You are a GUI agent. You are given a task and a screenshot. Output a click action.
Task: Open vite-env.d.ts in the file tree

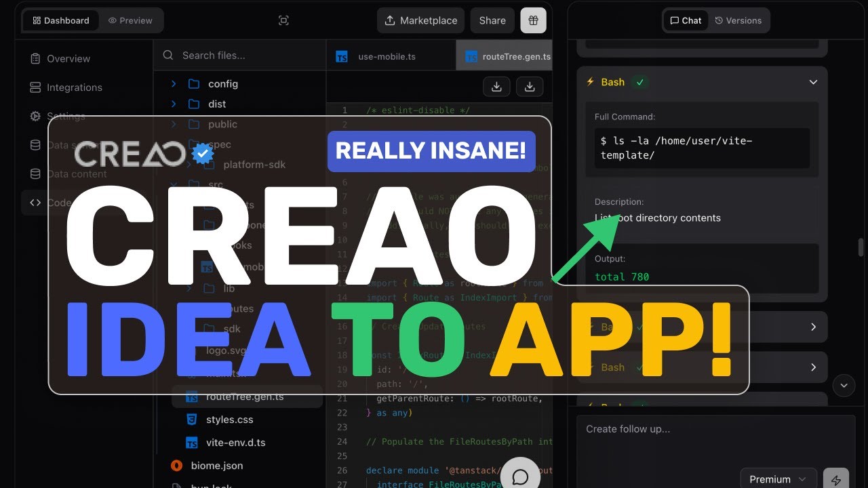[x=236, y=443]
